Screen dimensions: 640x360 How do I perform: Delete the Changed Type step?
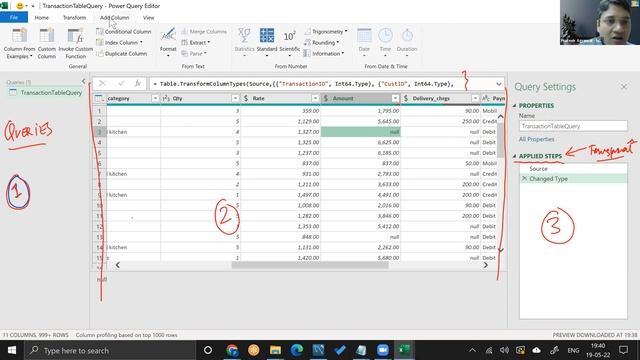click(524, 179)
